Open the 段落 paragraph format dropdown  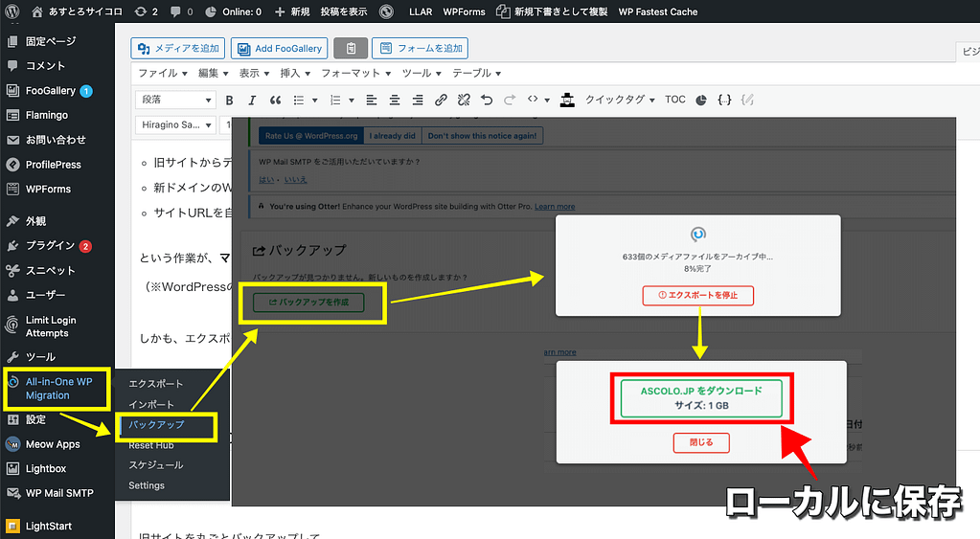tap(177, 100)
